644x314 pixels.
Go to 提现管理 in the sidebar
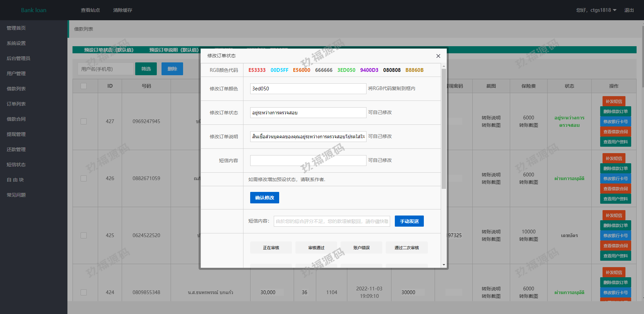coord(16,134)
